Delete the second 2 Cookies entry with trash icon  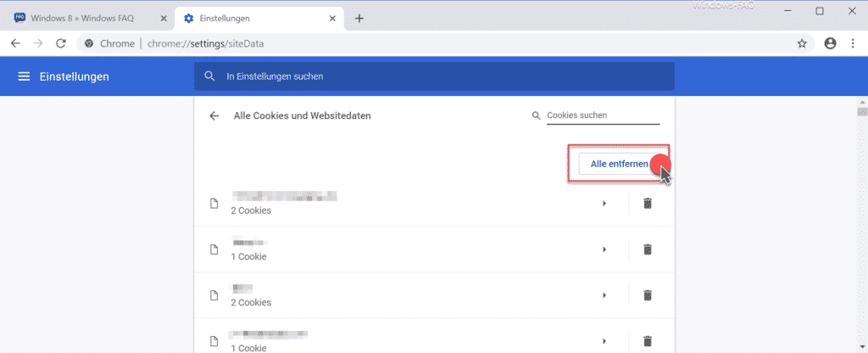(x=647, y=295)
